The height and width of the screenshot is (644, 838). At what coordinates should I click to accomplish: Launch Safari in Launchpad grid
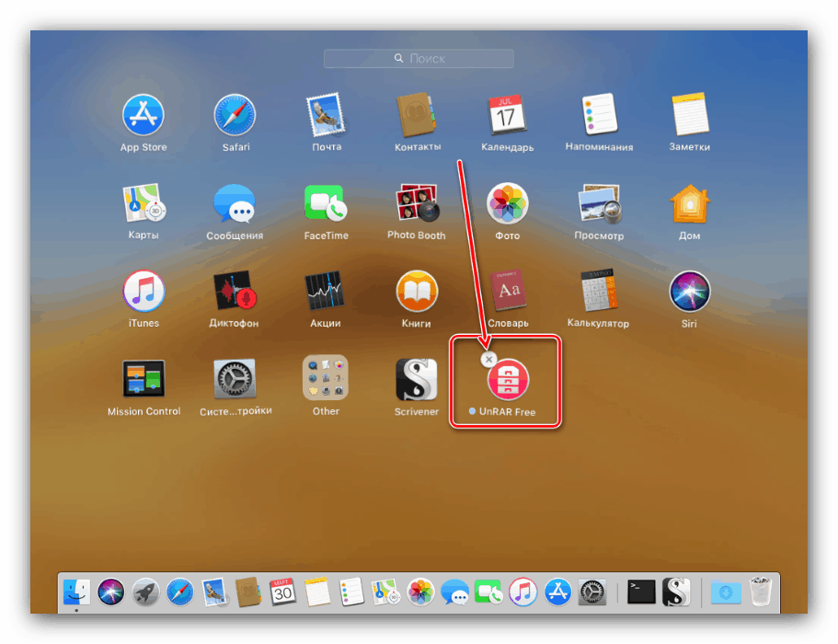pyautogui.click(x=235, y=114)
